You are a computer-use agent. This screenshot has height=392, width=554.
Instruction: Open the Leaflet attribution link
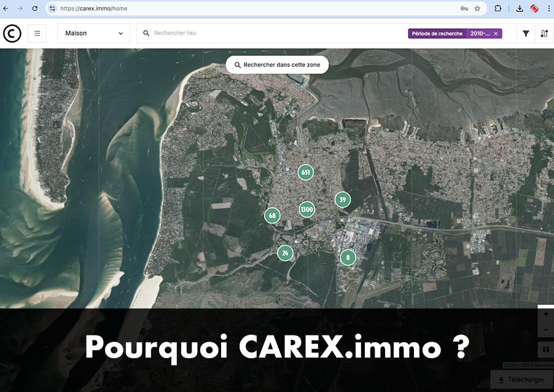tap(511, 365)
